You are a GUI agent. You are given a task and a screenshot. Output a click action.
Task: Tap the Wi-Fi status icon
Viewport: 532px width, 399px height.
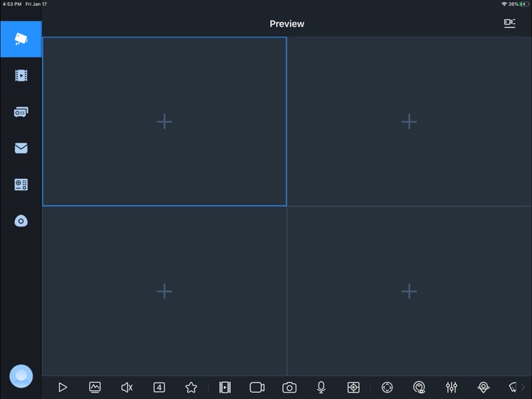pyautogui.click(x=504, y=4)
